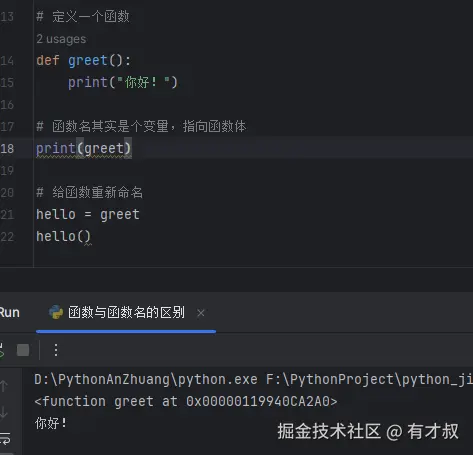
Task: Click the Run tool window title
Action: [x=10, y=313]
